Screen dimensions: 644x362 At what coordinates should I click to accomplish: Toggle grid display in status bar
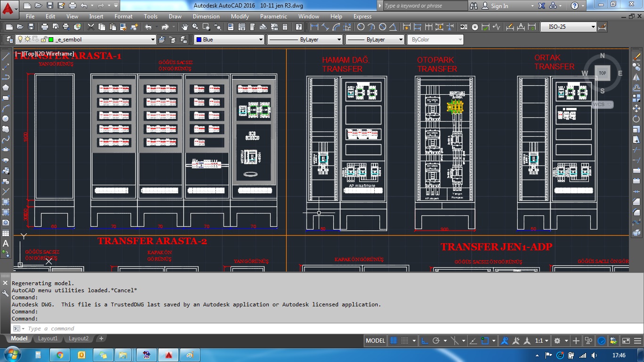(394, 341)
